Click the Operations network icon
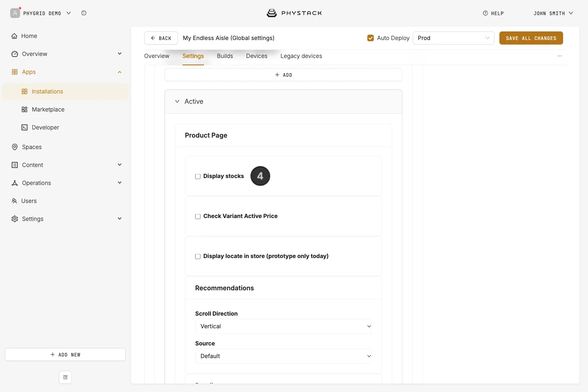The image size is (588, 392). click(x=15, y=183)
